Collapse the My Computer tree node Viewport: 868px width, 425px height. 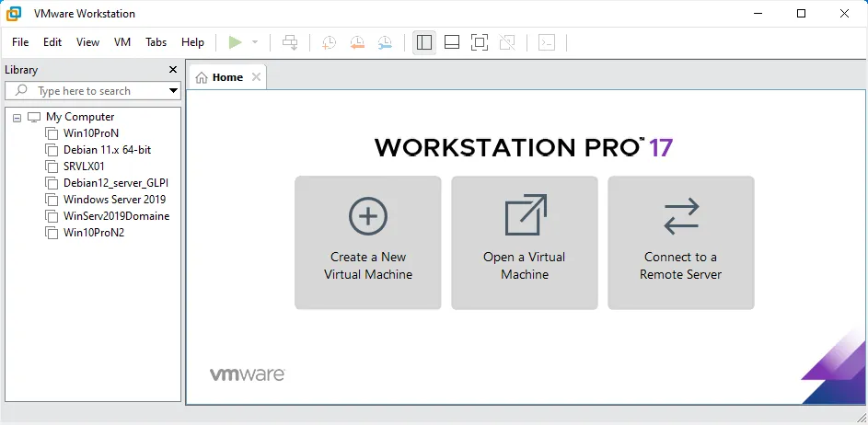[x=17, y=118]
